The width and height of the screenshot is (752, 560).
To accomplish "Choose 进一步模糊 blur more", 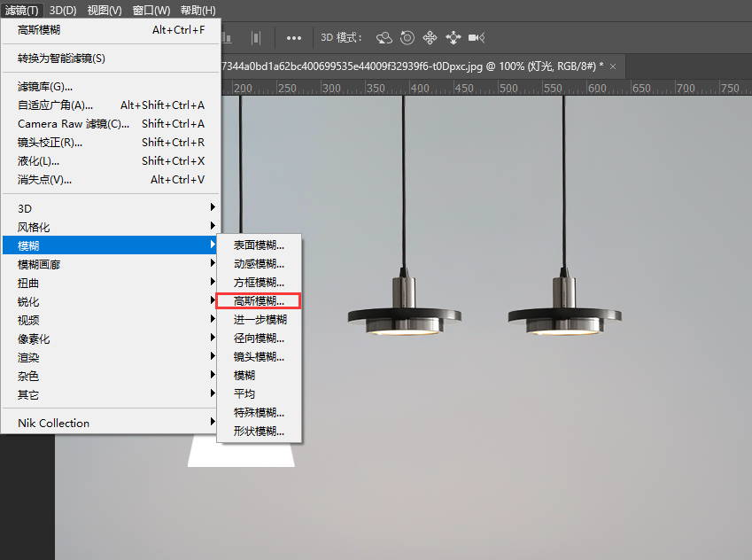I will 259,320.
